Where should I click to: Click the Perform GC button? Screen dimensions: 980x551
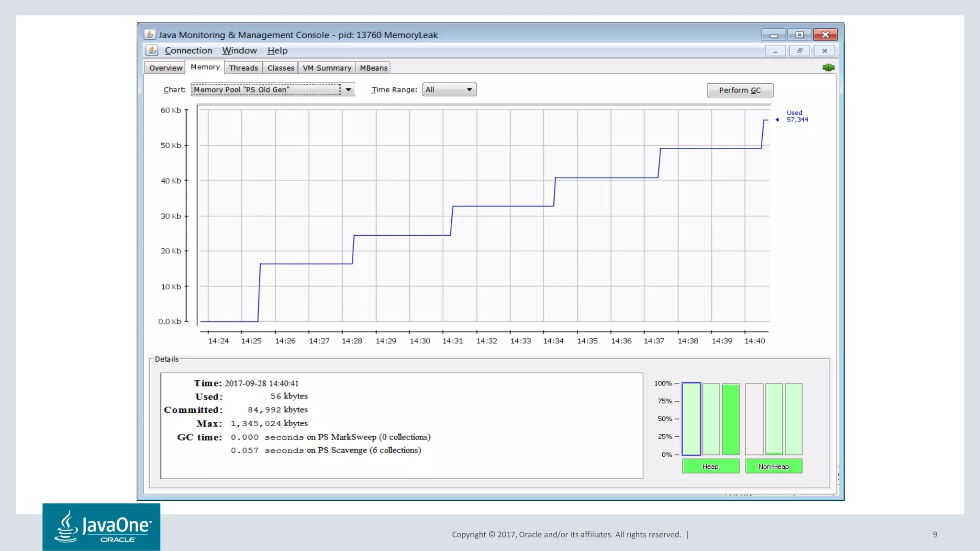(x=740, y=90)
